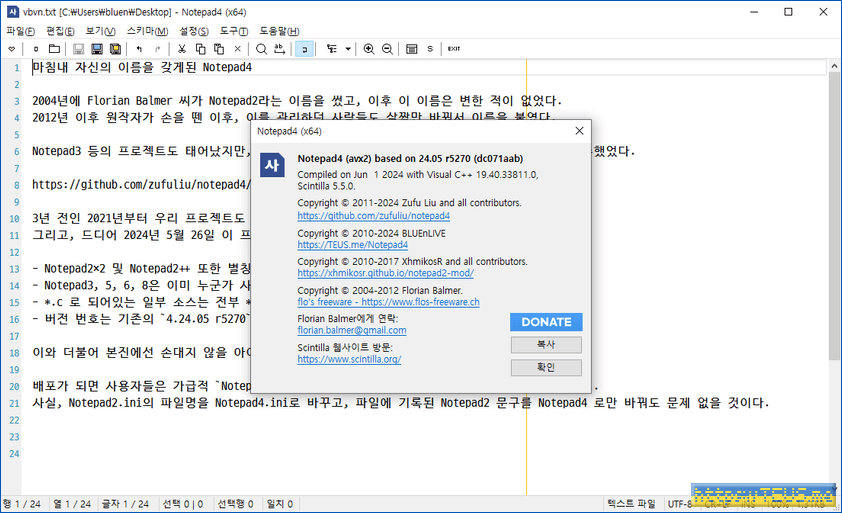842x513 pixels.
Task: Toggle the word wrap toolbar button
Action: tap(304, 49)
